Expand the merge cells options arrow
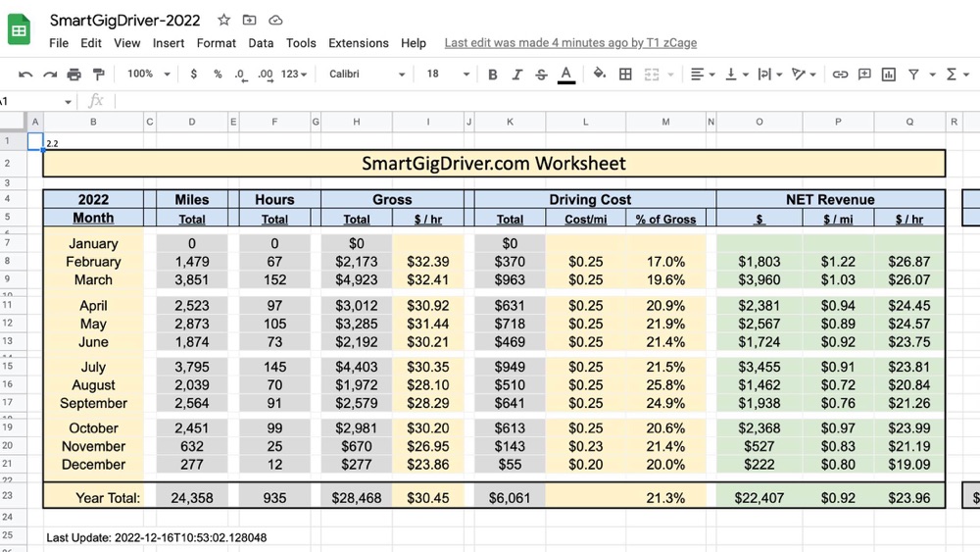The width and height of the screenshot is (980, 552). [x=670, y=75]
